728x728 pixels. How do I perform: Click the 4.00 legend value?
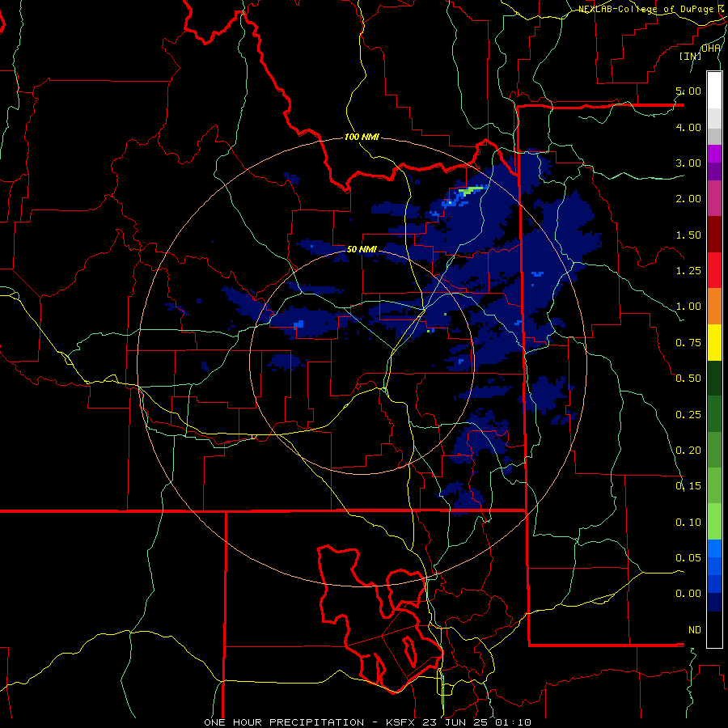(x=688, y=127)
